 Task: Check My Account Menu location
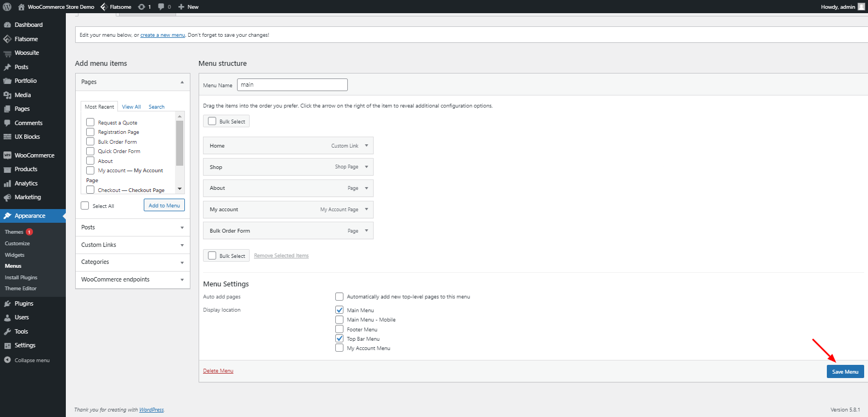(340, 348)
